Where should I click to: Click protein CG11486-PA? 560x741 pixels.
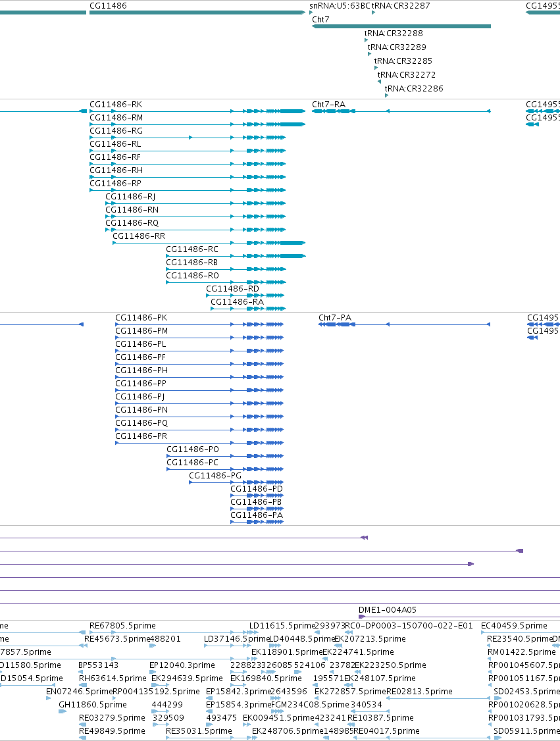(257, 515)
